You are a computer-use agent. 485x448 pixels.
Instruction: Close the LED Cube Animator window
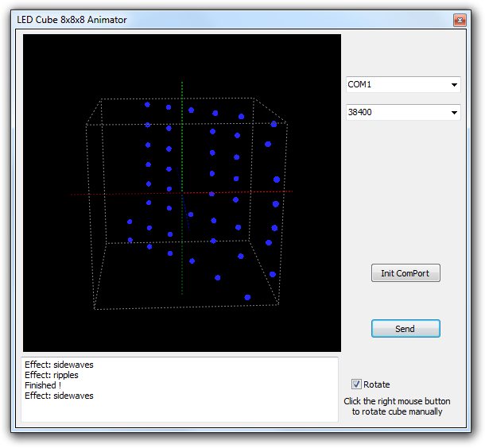(460, 20)
